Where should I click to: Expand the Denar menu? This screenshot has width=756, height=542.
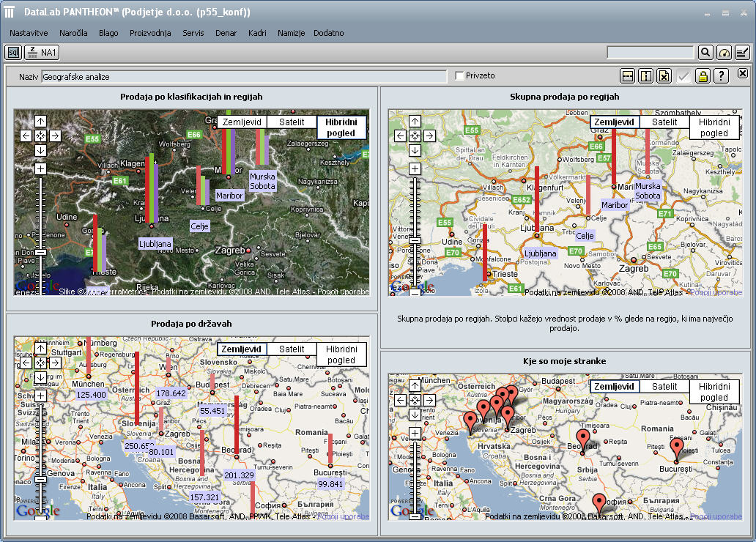226,33
